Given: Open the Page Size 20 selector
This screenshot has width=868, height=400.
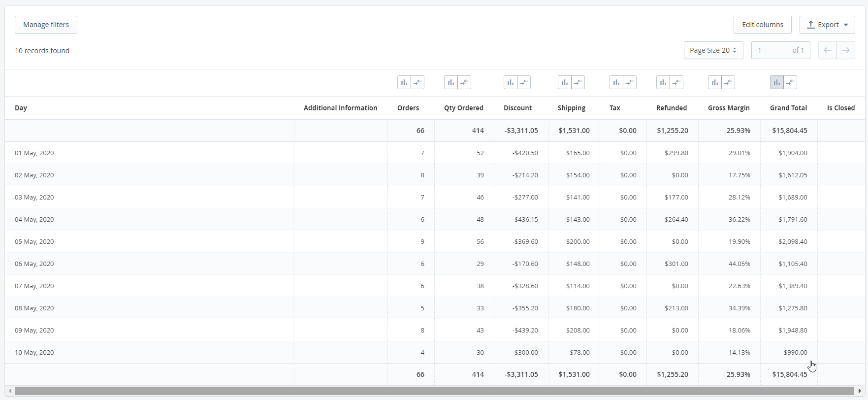Looking at the screenshot, I should [713, 50].
